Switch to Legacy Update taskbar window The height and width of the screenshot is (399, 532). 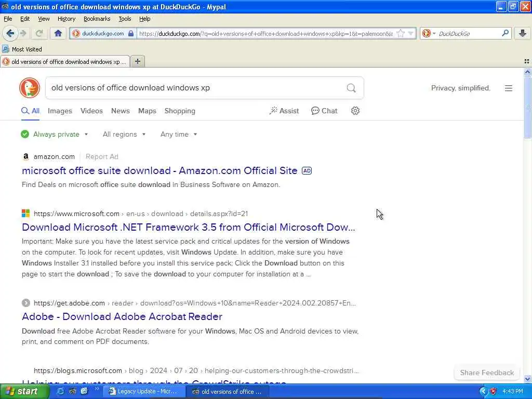144,392
